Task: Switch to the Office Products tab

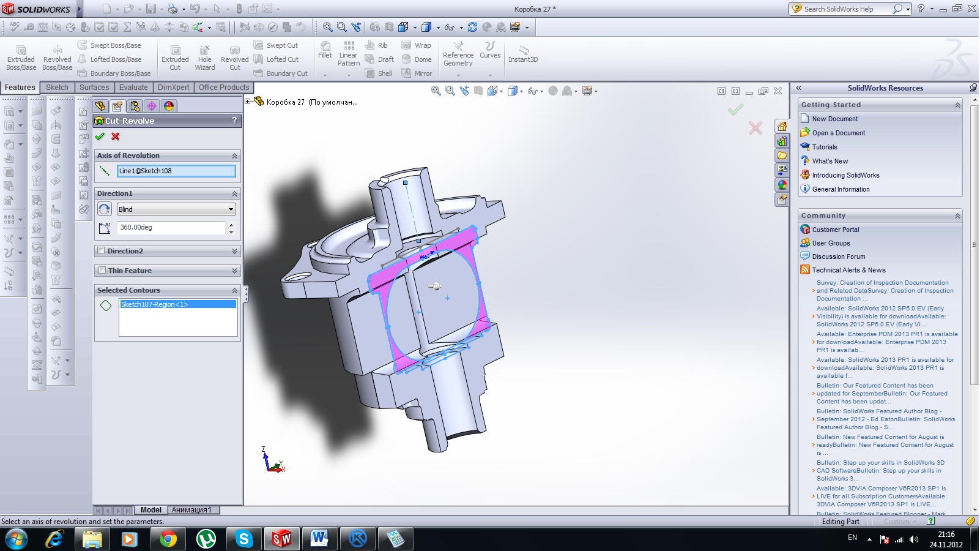Action: (224, 88)
